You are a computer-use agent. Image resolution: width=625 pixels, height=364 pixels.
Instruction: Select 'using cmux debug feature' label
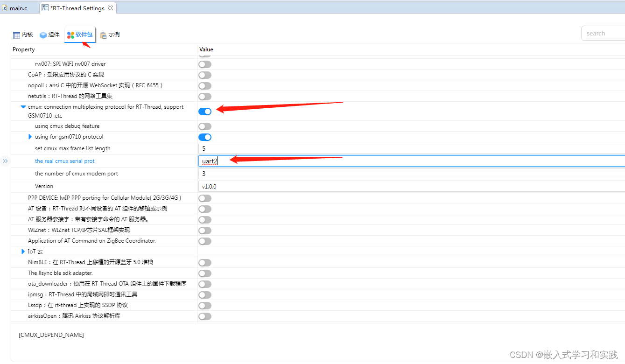pyautogui.click(x=67, y=126)
